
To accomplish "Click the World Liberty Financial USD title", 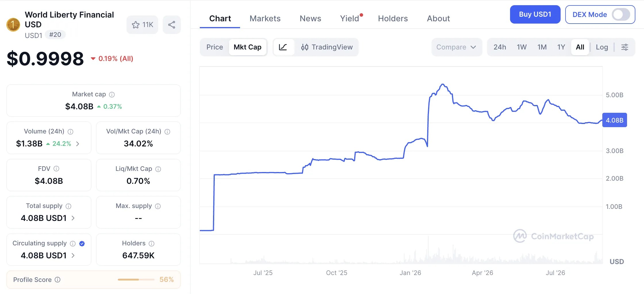I will [69, 20].
